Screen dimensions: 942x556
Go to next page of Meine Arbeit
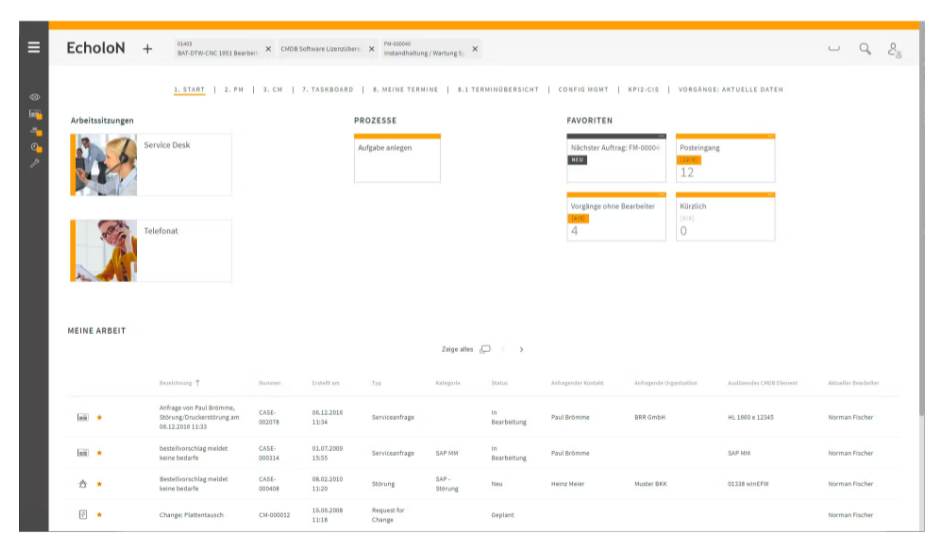pyautogui.click(x=521, y=350)
